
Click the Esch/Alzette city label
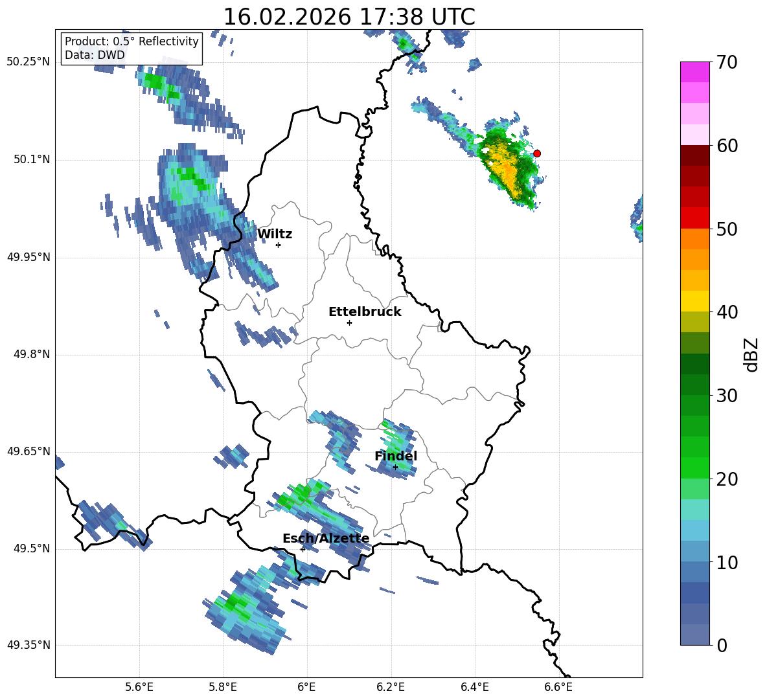coord(326,538)
